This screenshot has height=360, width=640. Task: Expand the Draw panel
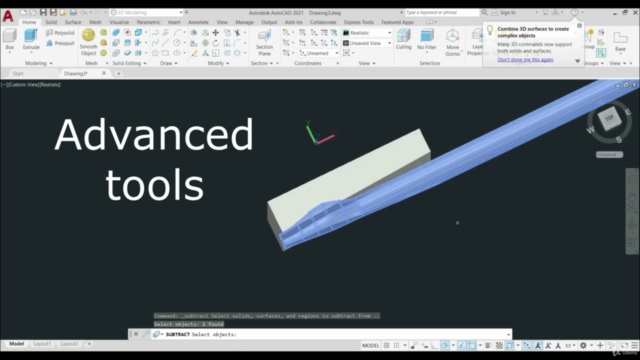click(169, 63)
